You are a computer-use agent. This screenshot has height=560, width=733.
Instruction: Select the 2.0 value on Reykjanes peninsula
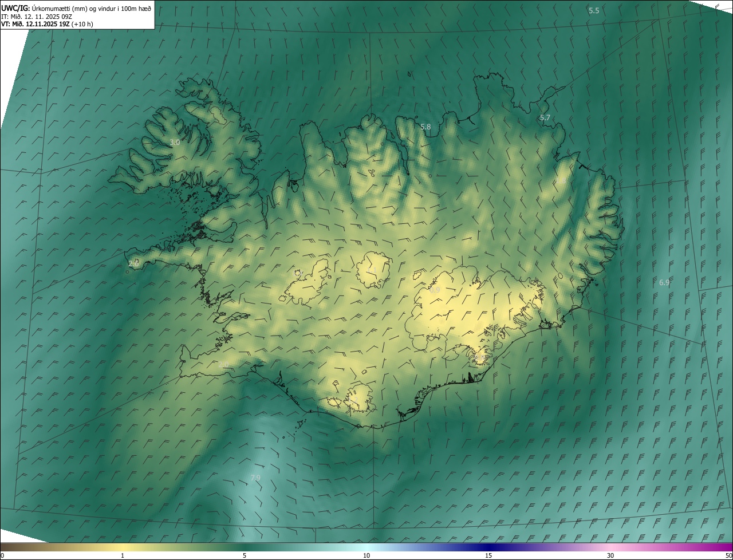pyautogui.click(x=223, y=365)
